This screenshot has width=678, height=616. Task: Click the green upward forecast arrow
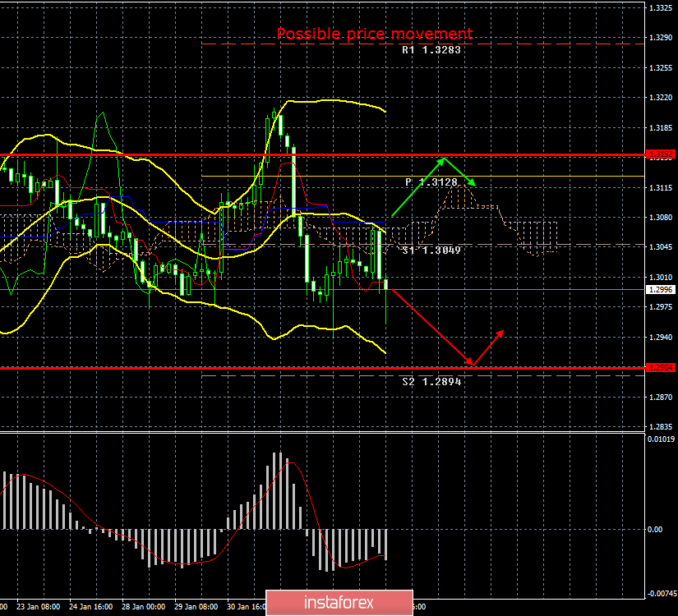tap(419, 186)
